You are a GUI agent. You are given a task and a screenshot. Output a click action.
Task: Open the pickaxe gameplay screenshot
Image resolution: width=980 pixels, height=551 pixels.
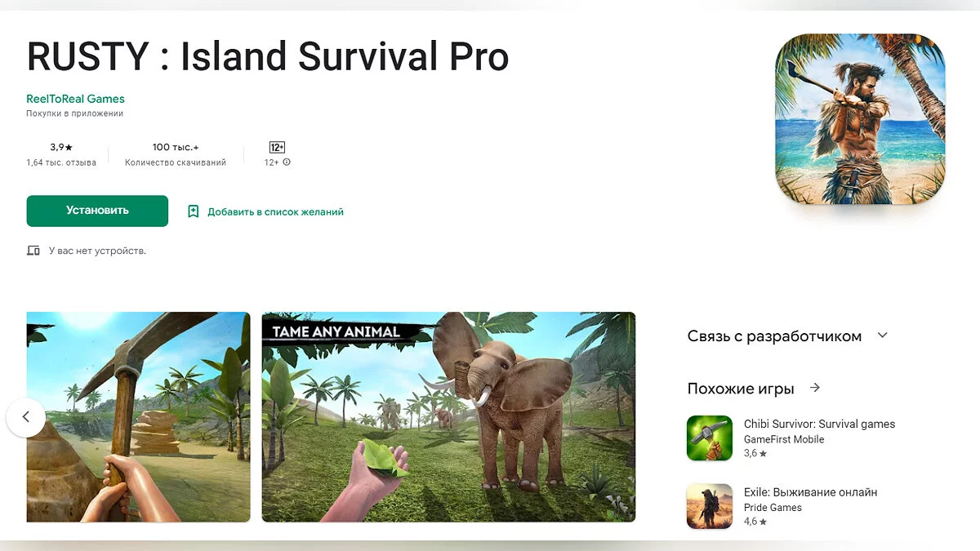tap(138, 417)
